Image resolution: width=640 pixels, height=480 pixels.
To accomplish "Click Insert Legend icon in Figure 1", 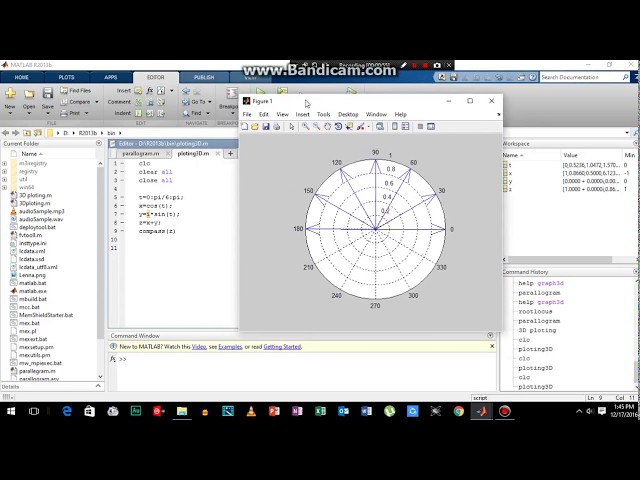I will [405, 127].
